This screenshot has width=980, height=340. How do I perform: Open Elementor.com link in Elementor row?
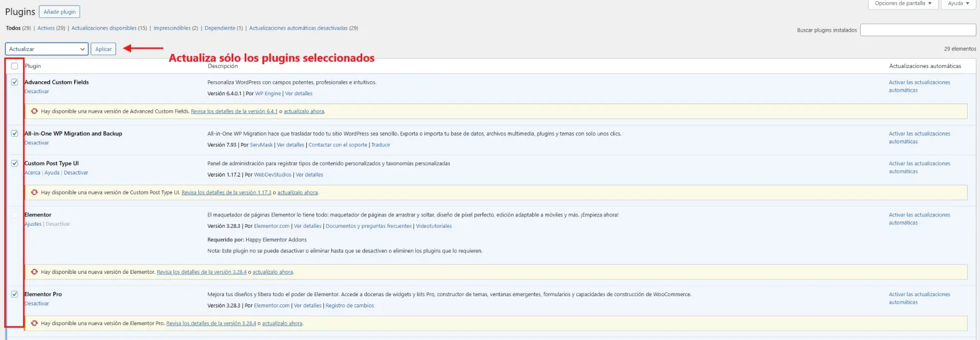point(272,226)
